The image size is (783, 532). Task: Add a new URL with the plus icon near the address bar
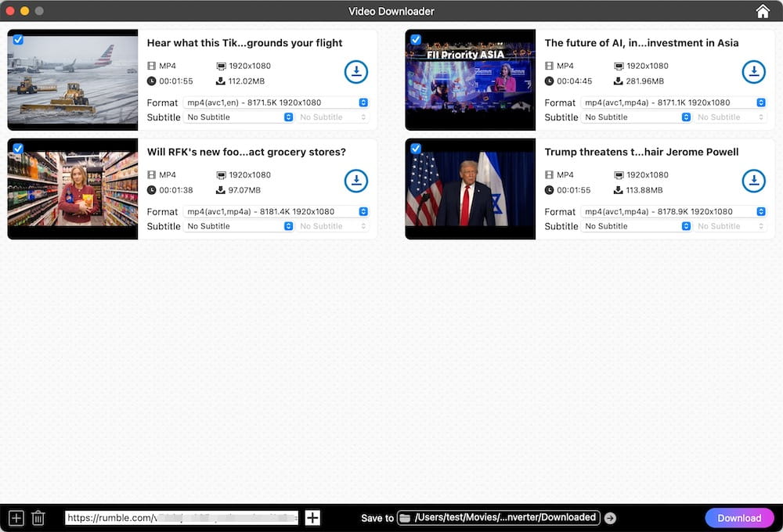pos(312,517)
